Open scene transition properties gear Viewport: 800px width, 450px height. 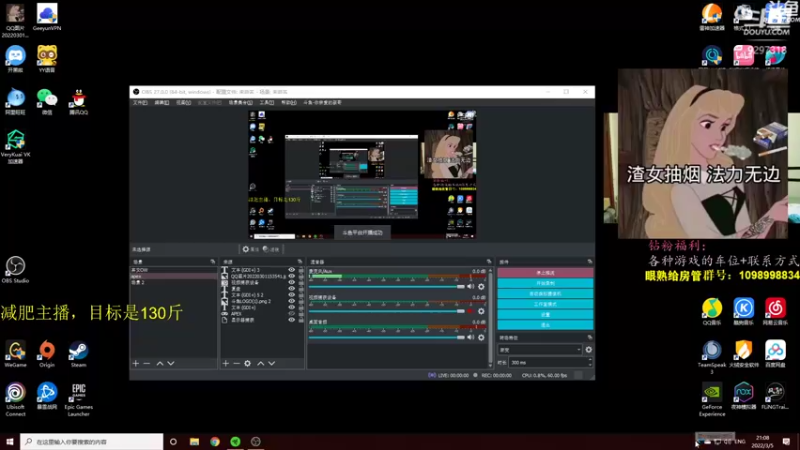click(x=589, y=349)
